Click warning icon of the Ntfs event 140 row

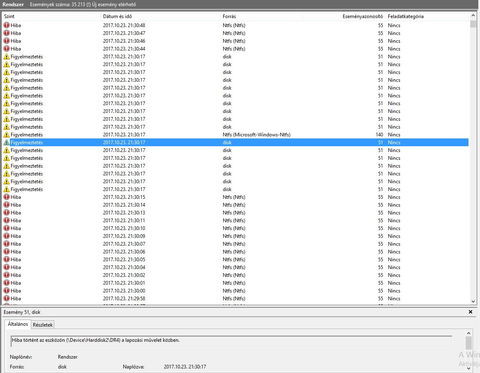(x=6, y=135)
